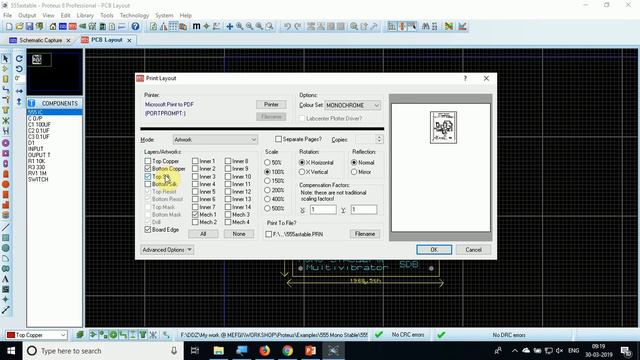Image resolution: width=640 pixels, height=360 pixels.
Task: Uncheck the Bottom Copper layer checkbox
Action: click(x=148, y=169)
